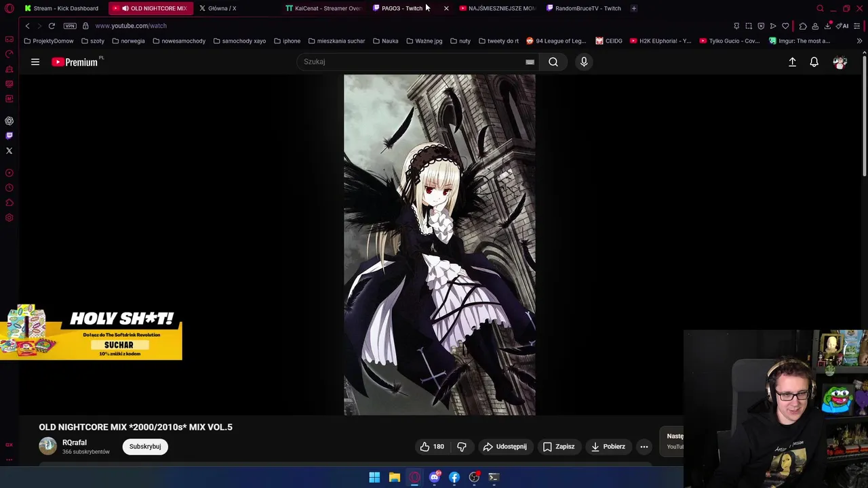Take a snapshot with the toolbar capture icon
The image size is (868, 488).
tap(749, 26)
